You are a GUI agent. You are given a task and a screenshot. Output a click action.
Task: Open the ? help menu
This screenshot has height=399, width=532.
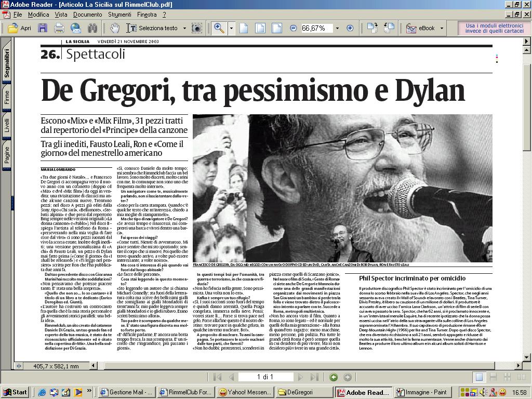pyautogui.click(x=164, y=15)
